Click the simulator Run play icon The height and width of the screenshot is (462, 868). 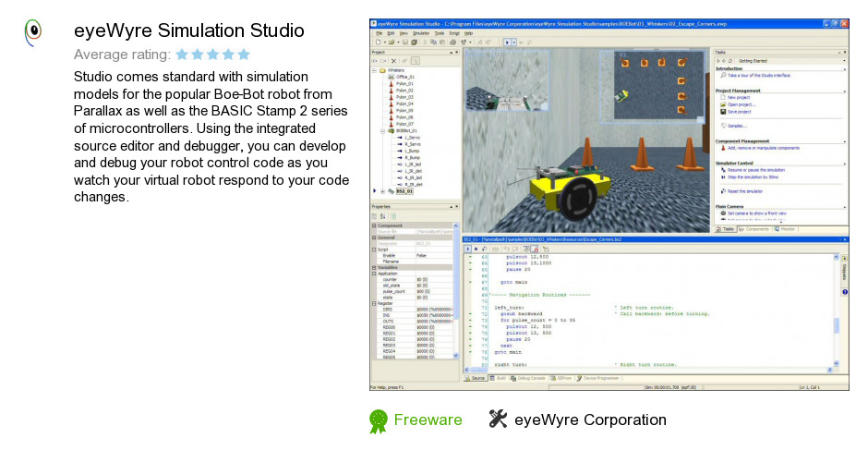[507, 43]
